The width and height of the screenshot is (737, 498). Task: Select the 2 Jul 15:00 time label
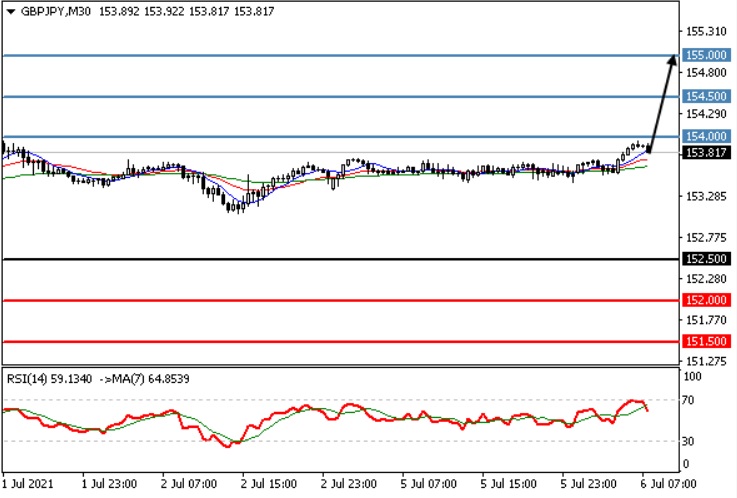(x=269, y=483)
